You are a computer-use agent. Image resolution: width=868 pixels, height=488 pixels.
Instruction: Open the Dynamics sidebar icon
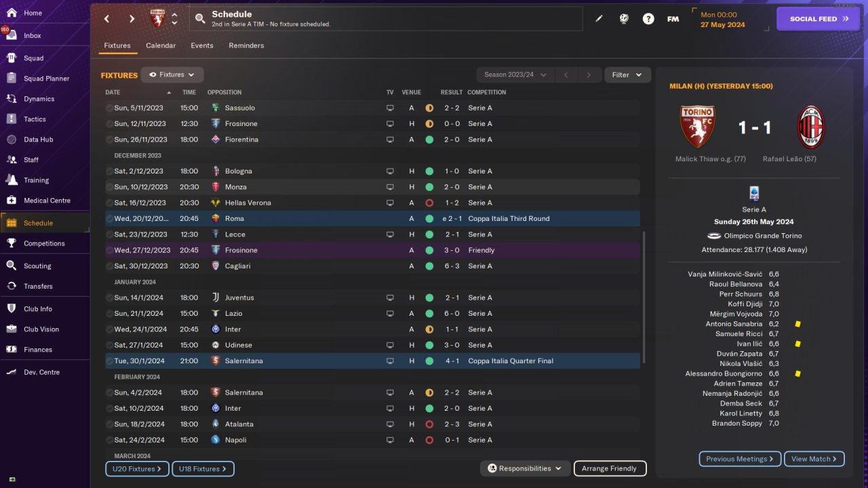pos(12,99)
